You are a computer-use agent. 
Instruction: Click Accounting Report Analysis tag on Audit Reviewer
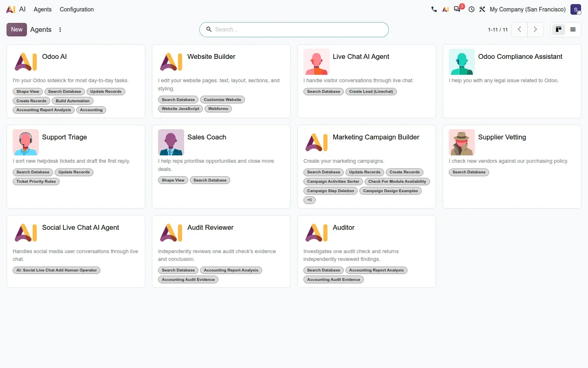click(231, 270)
